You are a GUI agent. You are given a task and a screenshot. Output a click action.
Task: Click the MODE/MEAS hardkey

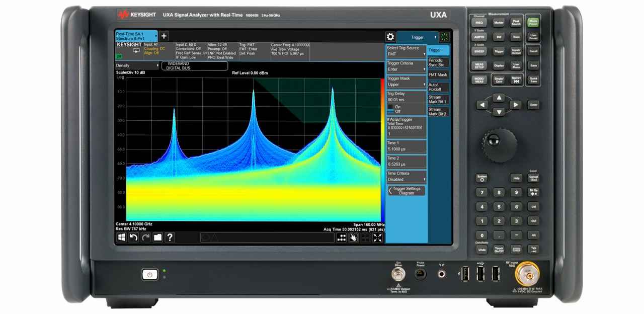tap(479, 80)
